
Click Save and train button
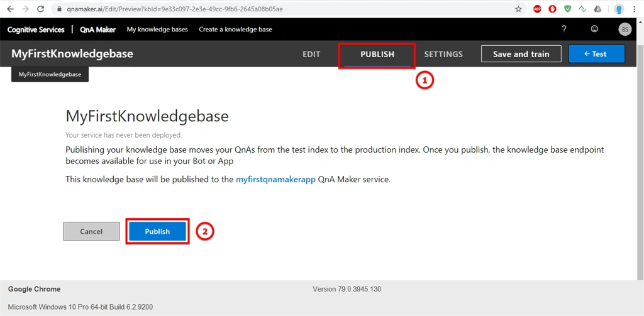[521, 54]
